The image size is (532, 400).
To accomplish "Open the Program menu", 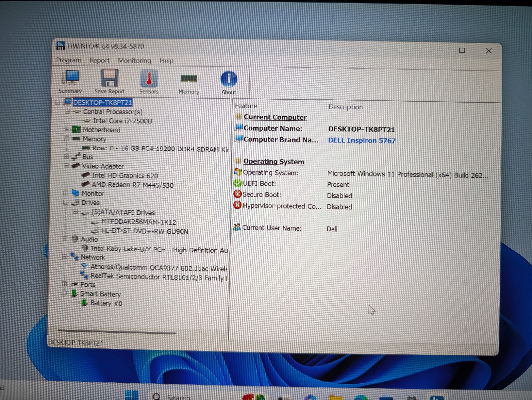I will pos(69,60).
